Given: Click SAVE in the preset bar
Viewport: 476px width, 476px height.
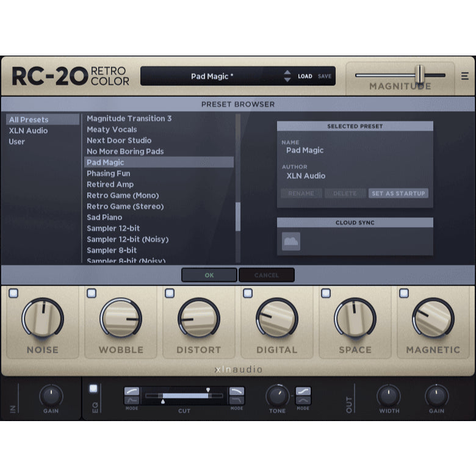Looking at the screenshot, I should point(325,76).
